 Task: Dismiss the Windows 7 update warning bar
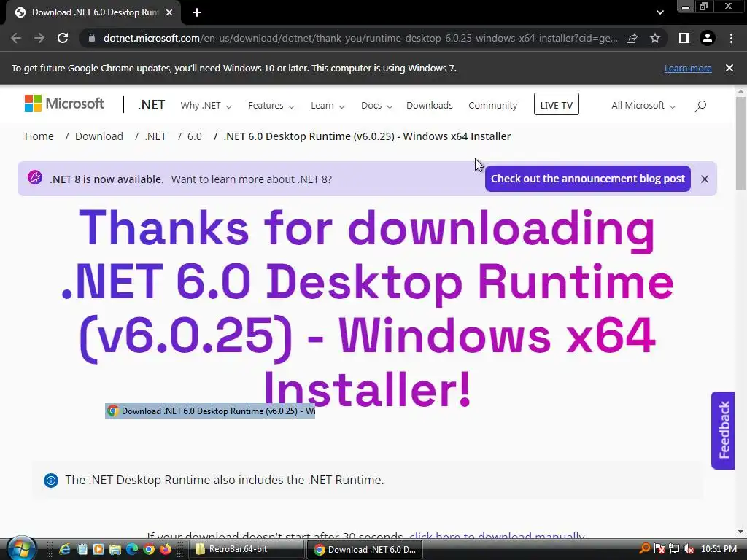point(729,68)
